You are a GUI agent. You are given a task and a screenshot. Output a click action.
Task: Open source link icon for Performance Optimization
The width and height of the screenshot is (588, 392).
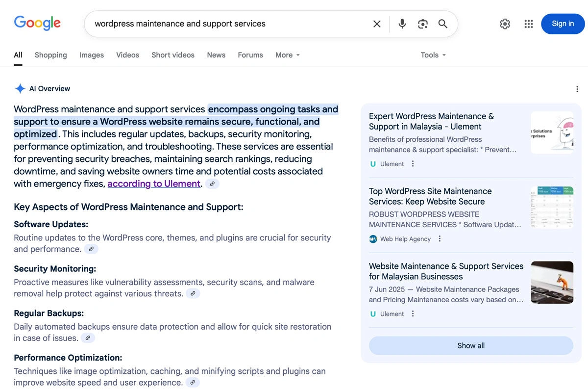(193, 382)
